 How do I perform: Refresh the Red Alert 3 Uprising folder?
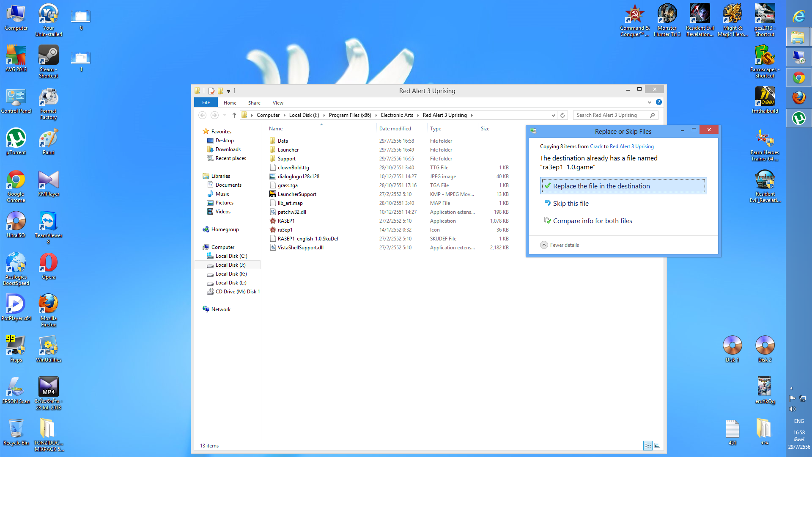(562, 115)
